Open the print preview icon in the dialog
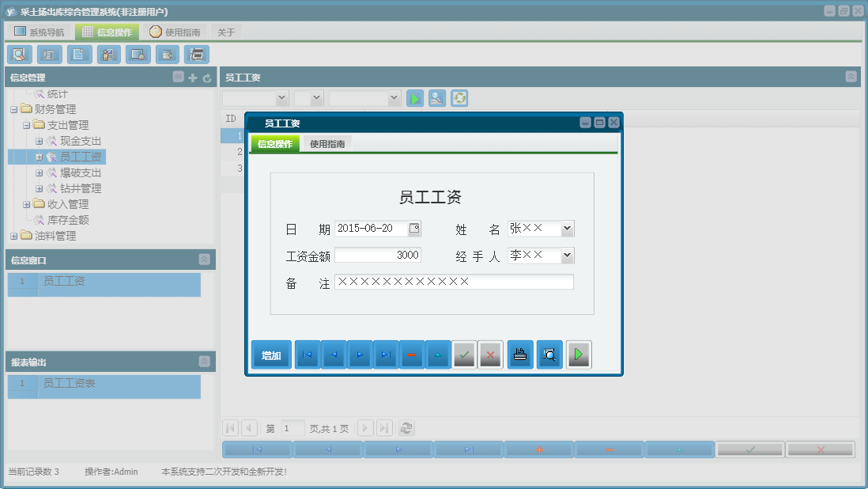This screenshot has height=489, width=868. [x=549, y=354]
